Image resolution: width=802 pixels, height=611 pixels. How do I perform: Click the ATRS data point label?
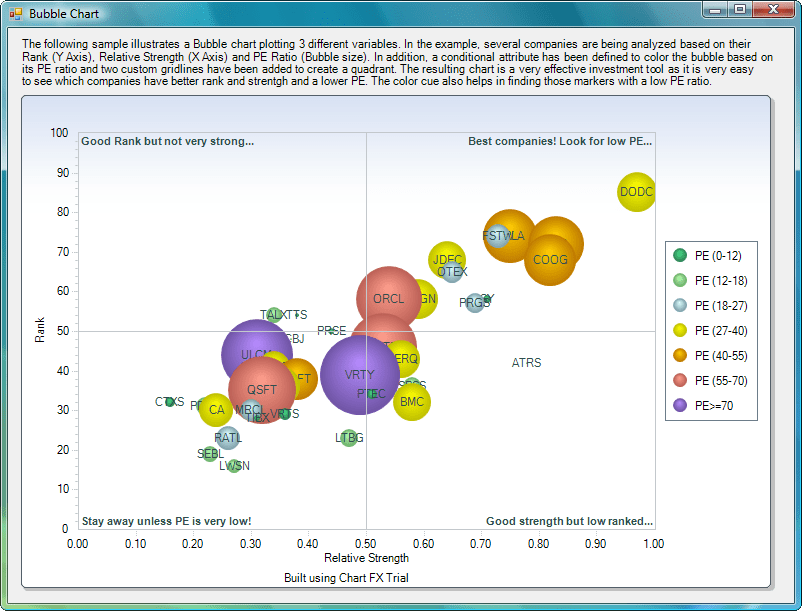point(526,363)
